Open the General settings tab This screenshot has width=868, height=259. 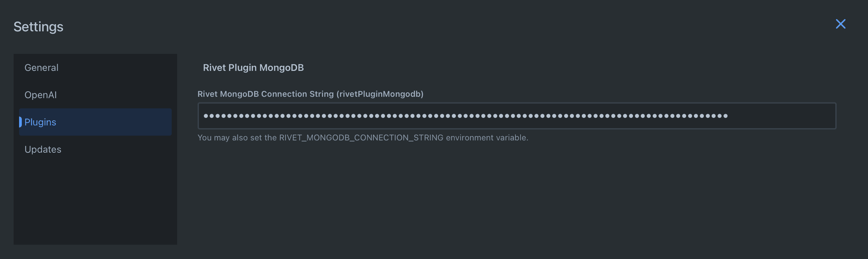pos(42,67)
